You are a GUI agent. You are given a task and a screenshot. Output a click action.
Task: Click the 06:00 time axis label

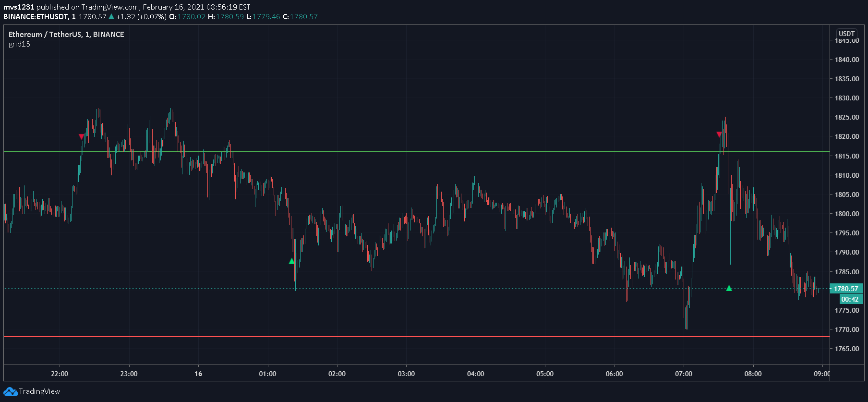(614, 374)
